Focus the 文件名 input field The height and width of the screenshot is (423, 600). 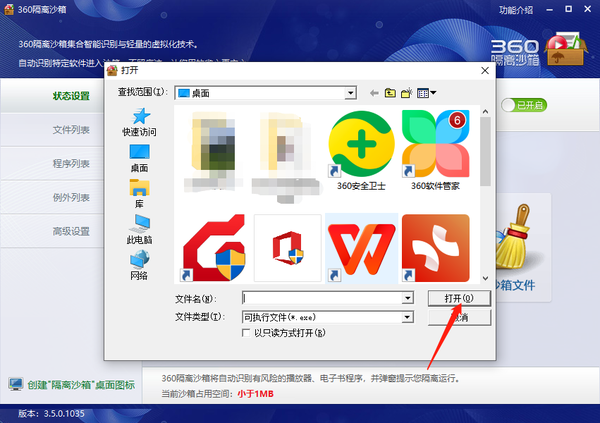(x=322, y=298)
